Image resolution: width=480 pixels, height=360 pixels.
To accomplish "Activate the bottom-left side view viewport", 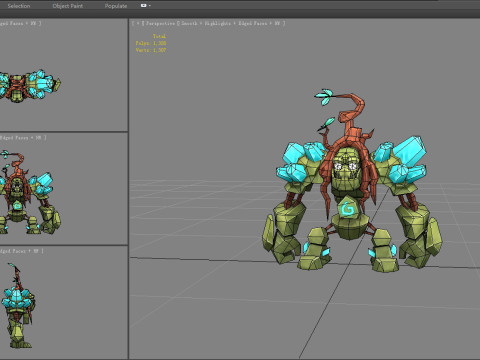I will [64, 303].
